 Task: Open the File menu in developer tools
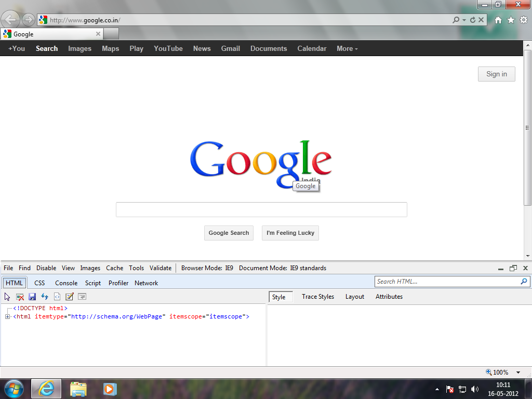pos(8,268)
